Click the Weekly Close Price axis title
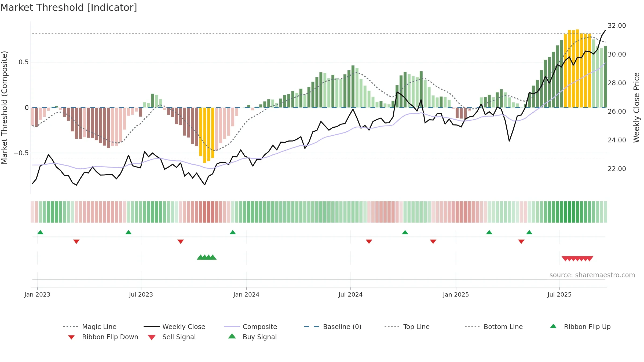The image size is (644, 362). click(636, 108)
